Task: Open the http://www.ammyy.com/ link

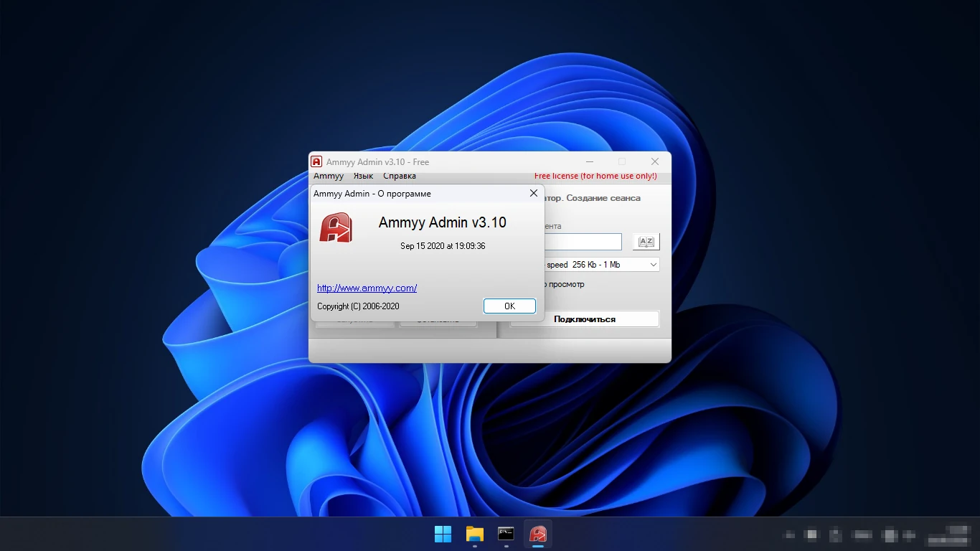Action: click(367, 288)
